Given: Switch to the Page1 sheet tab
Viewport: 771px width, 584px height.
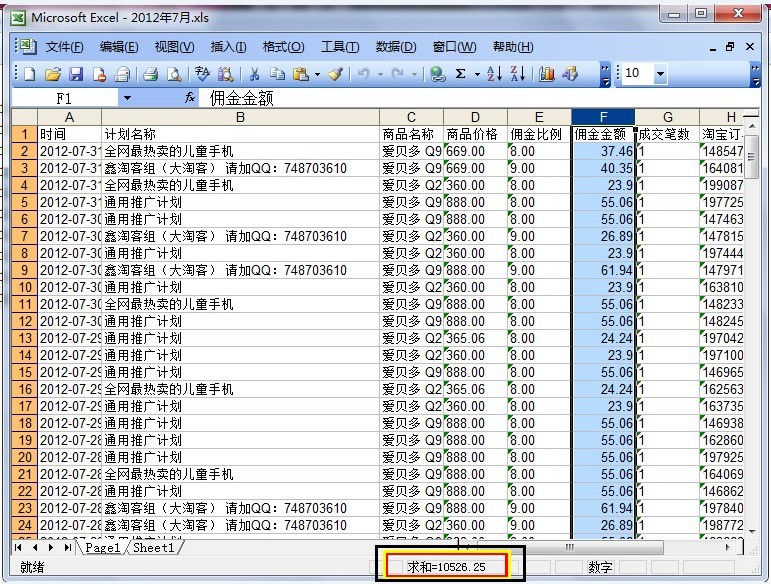Looking at the screenshot, I should (x=102, y=548).
